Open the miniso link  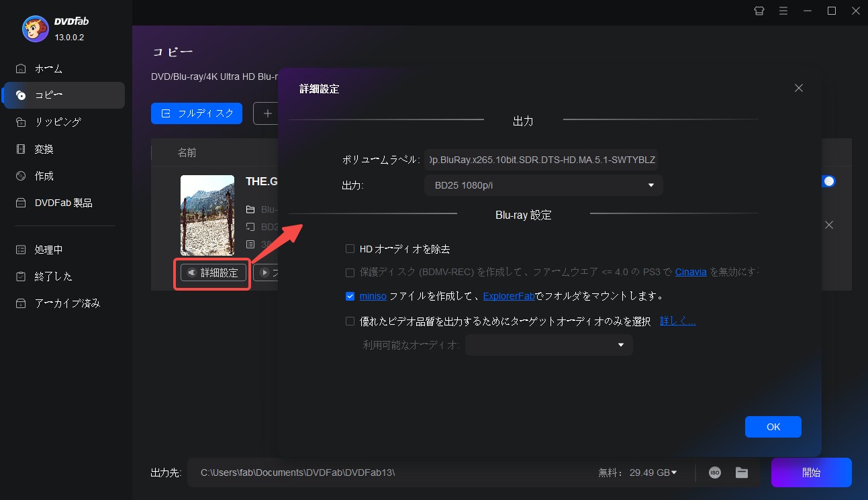373,296
